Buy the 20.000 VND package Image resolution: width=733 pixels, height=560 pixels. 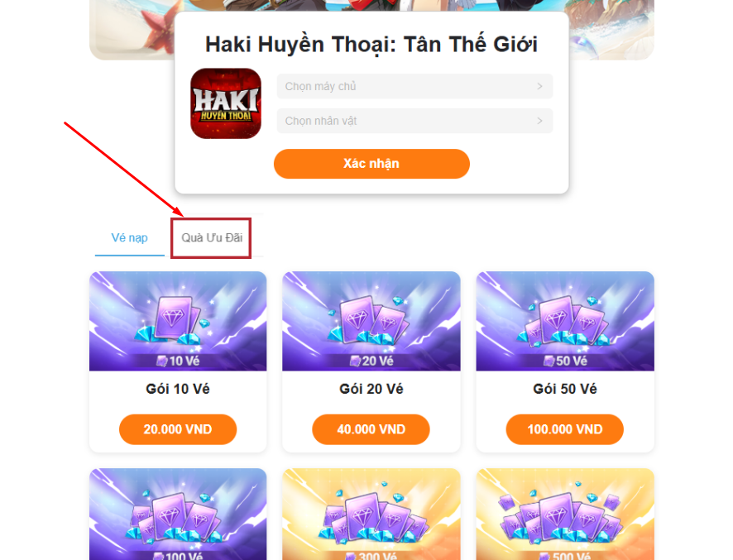pyautogui.click(x=178, y=429)
